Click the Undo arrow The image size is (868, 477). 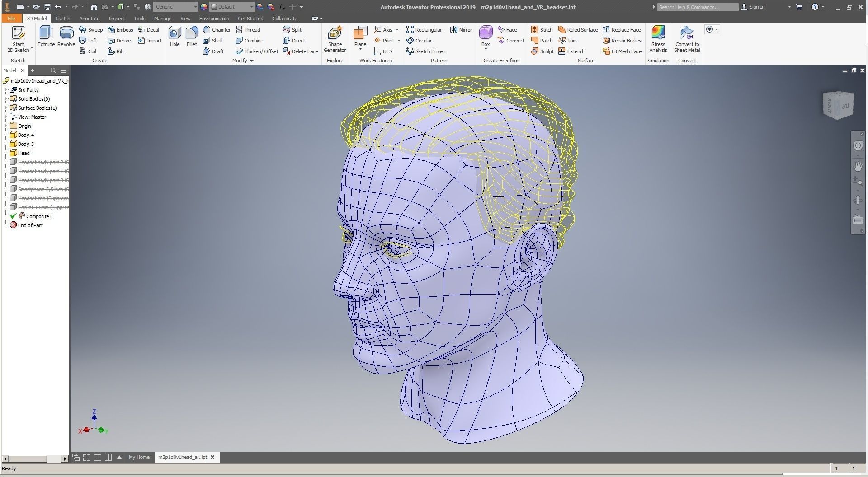click(x=58, y=7)
